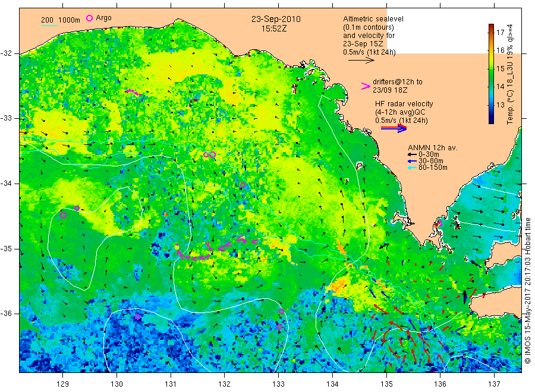Image resolution: width=535 pixels, height=392 pixels.
Task: Click the magenta drifter arrowhead legend symbol
Action: pyautogui.click(x=366, y=86)
